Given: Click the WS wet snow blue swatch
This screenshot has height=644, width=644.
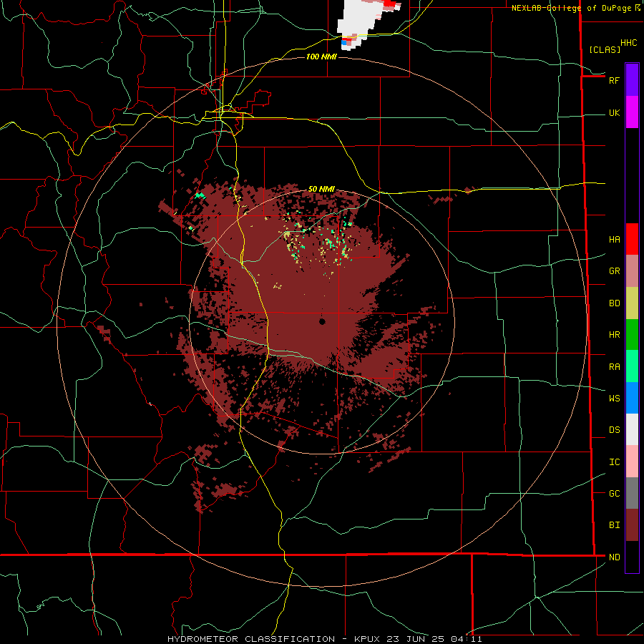Looking at the screenshot, I should click(x=632, y=398).
